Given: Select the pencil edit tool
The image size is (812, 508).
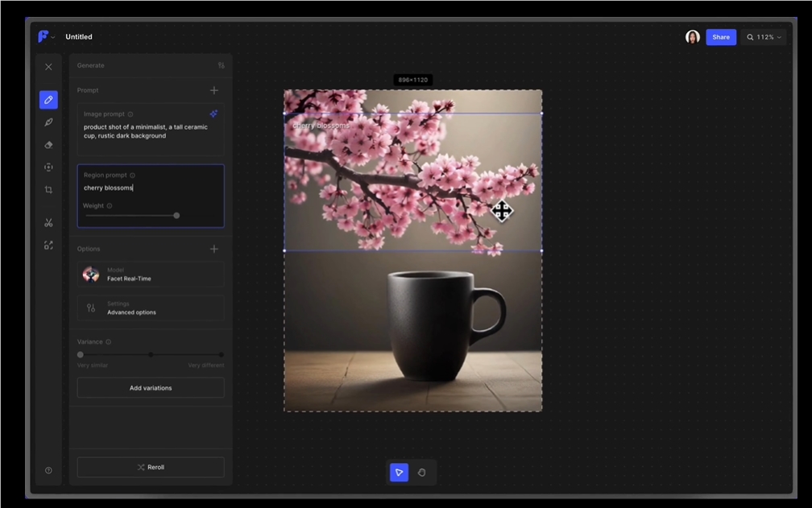Looking at the screenshot, I should 48,100.
